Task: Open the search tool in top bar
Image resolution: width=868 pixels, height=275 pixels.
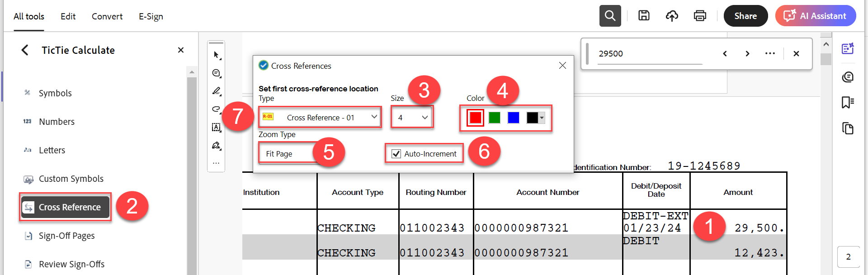Action: pos(610,16)
